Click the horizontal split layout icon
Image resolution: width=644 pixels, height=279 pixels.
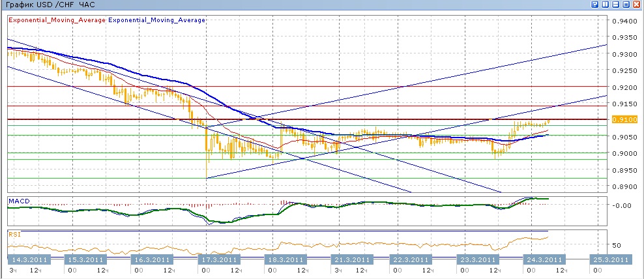[616, 4]
